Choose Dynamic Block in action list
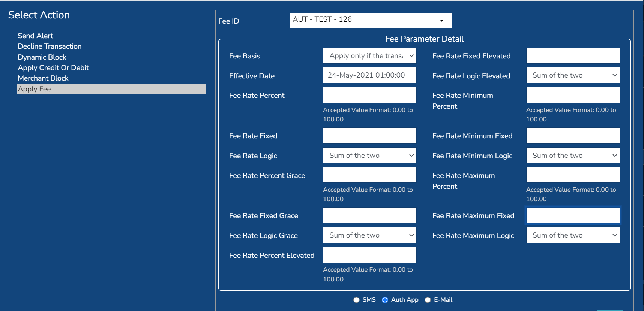644x311 pixels. (x=111, y=57)
